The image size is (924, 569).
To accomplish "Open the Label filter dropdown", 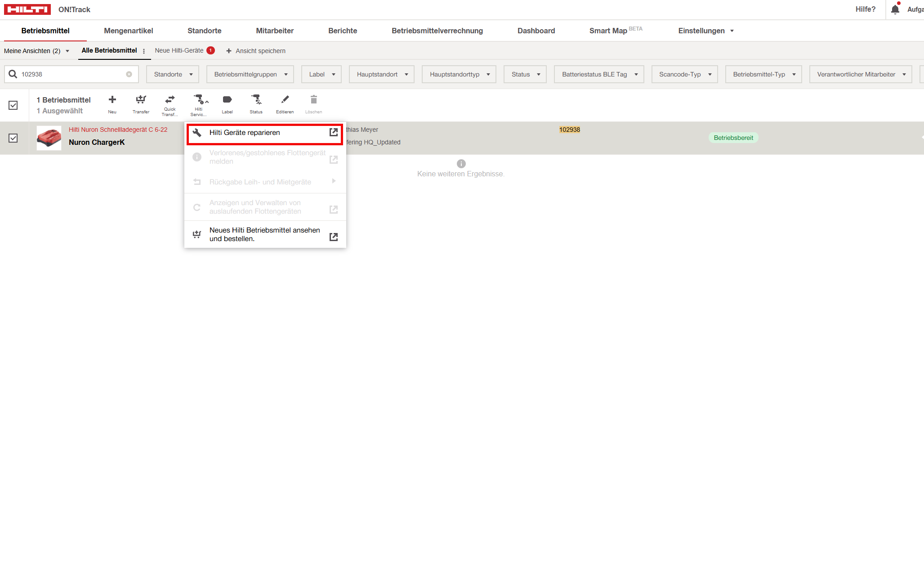I will 321,74.
